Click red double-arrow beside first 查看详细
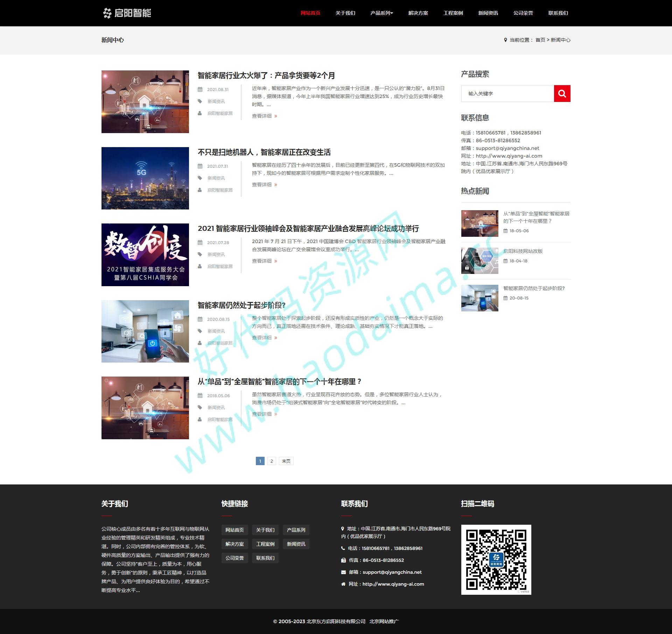This screenshot has width=672, height=634. [276, 116]
